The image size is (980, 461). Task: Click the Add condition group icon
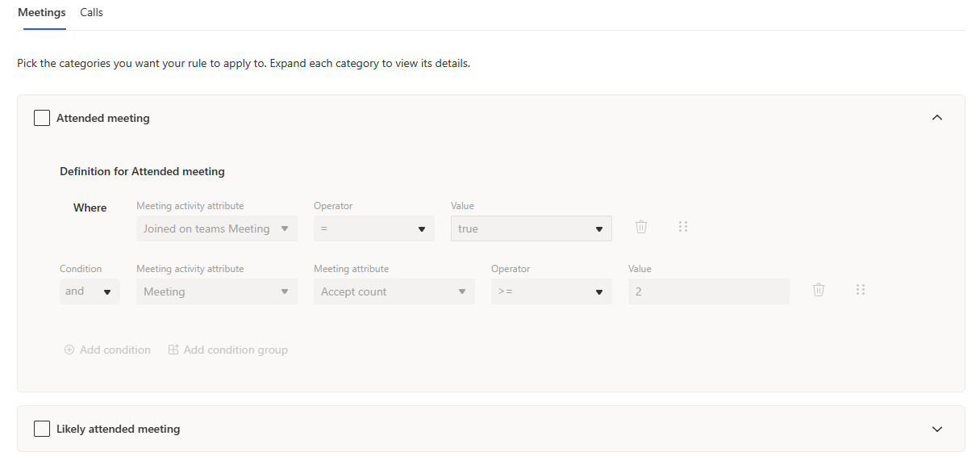coord(173,350)
